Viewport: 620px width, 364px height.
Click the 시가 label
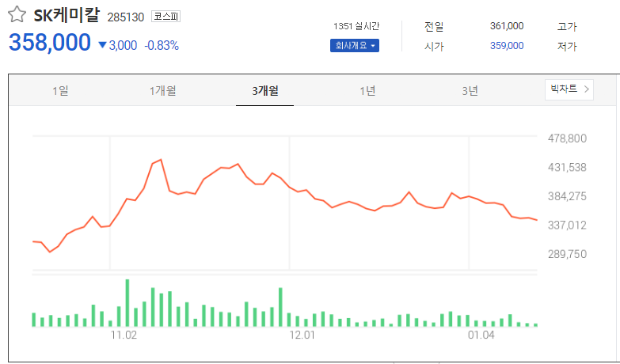coord(434,46)
